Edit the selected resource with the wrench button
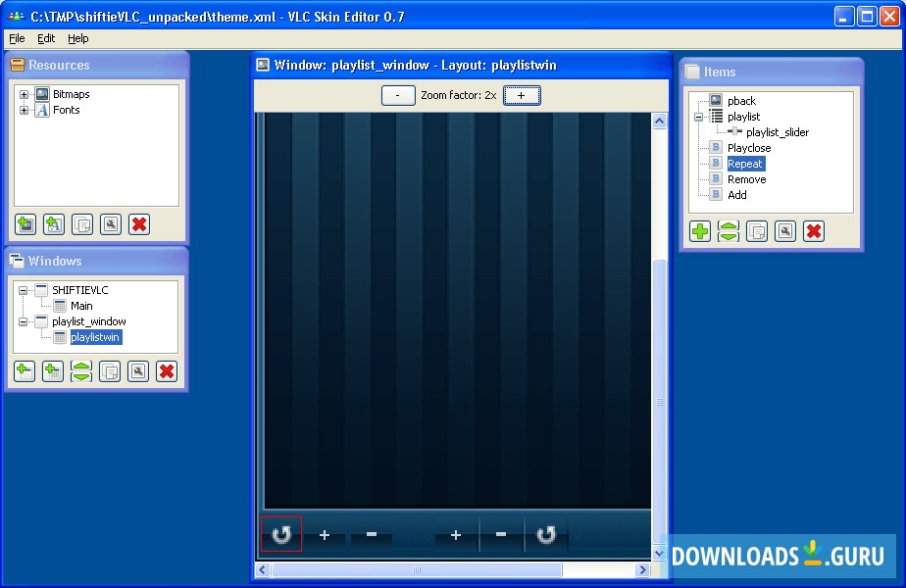 tap(111, 224)
